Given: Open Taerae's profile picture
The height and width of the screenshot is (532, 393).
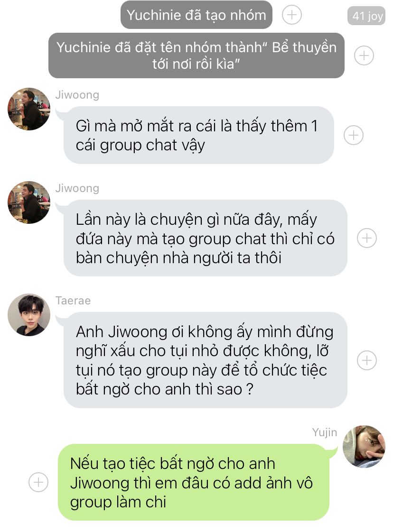Looking at the screenshot, I should coord(29,315).
